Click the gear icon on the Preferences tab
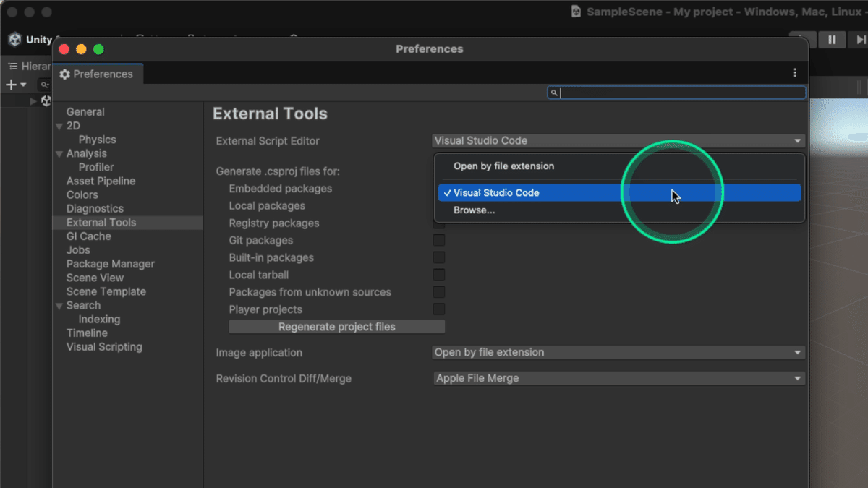This screenshot has height=488, width=868. click(64, 74)
